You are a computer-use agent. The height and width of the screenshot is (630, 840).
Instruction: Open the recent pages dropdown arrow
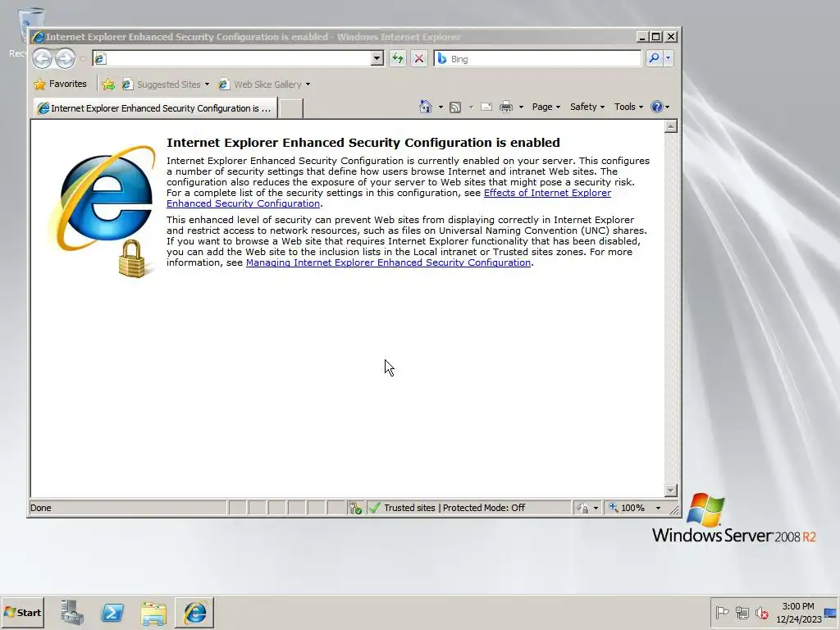click(83, 59)
